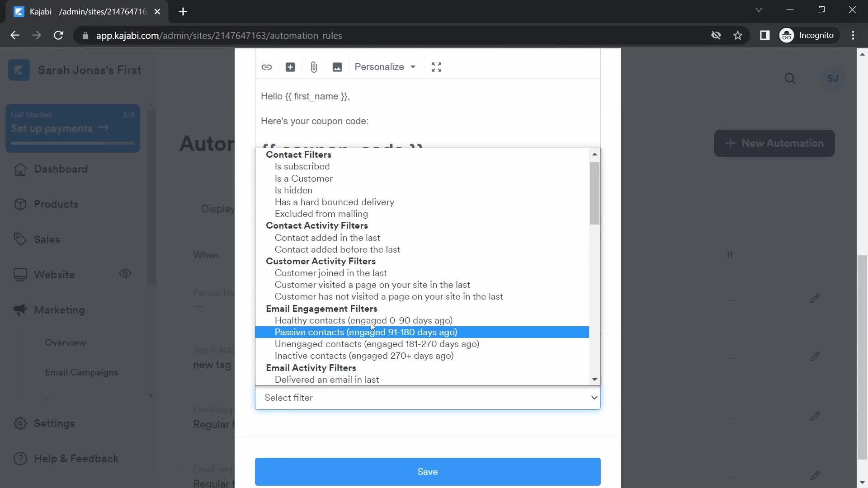
Task: Select 'Is subscribed' contact filter
Action: pos(303,166)
